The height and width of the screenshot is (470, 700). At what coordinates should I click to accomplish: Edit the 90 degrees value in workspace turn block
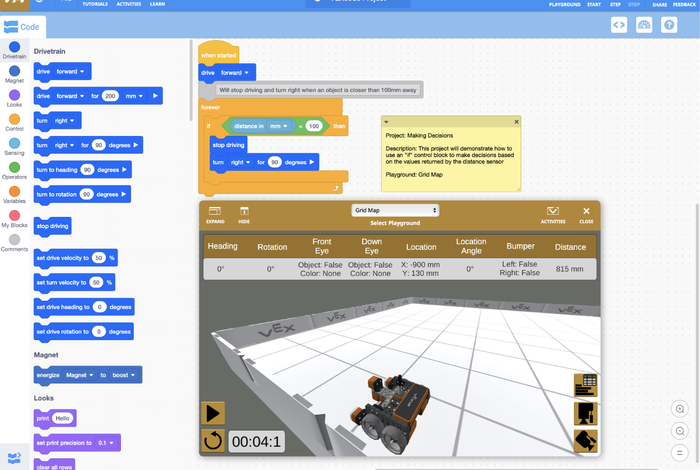coord(275,162)
